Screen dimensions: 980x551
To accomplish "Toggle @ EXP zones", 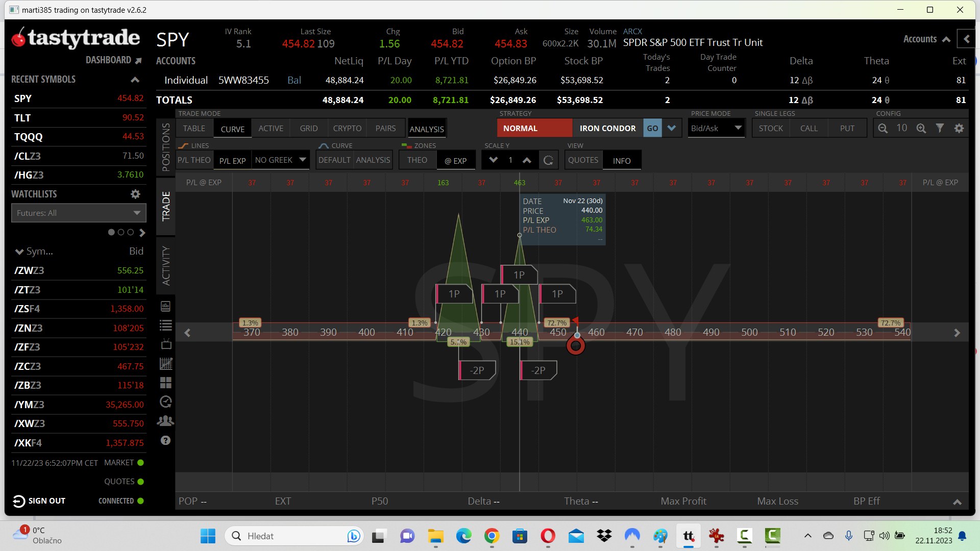I will pyautogui.click(x=456, y=160).
